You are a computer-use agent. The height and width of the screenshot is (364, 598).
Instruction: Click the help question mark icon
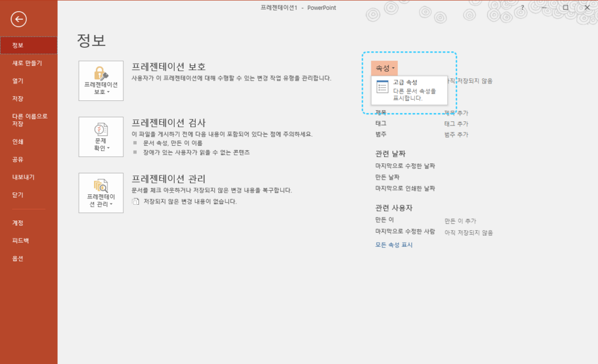point(523,8)
